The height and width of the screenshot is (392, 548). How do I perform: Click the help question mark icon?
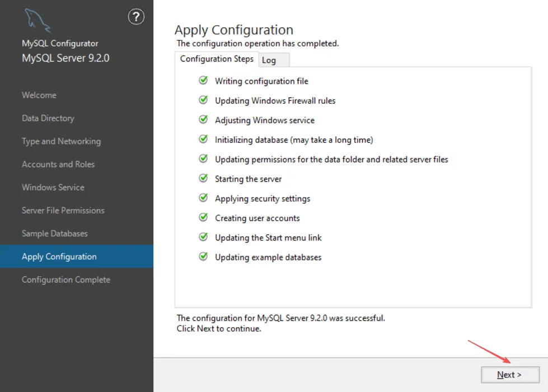136,17
